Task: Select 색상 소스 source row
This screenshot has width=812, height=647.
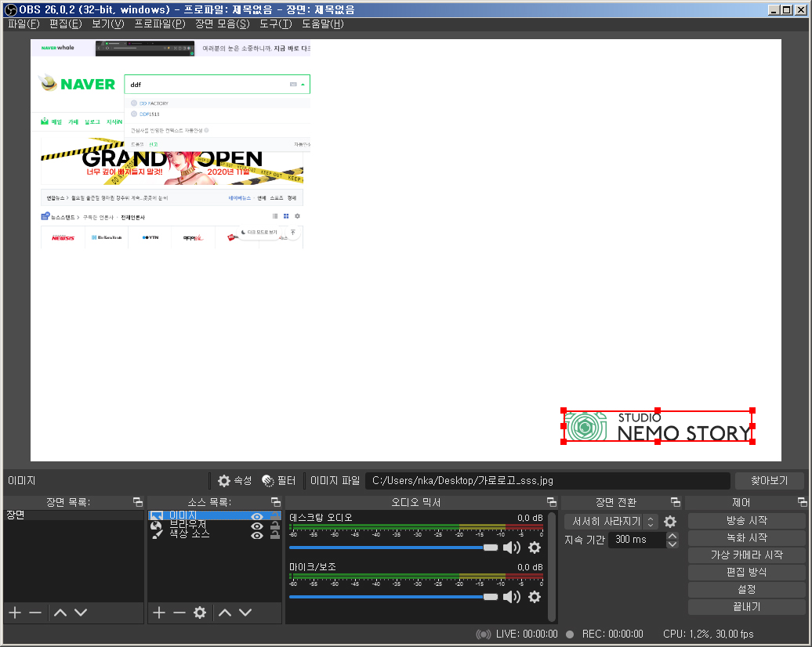Action: tap(215, 535)
